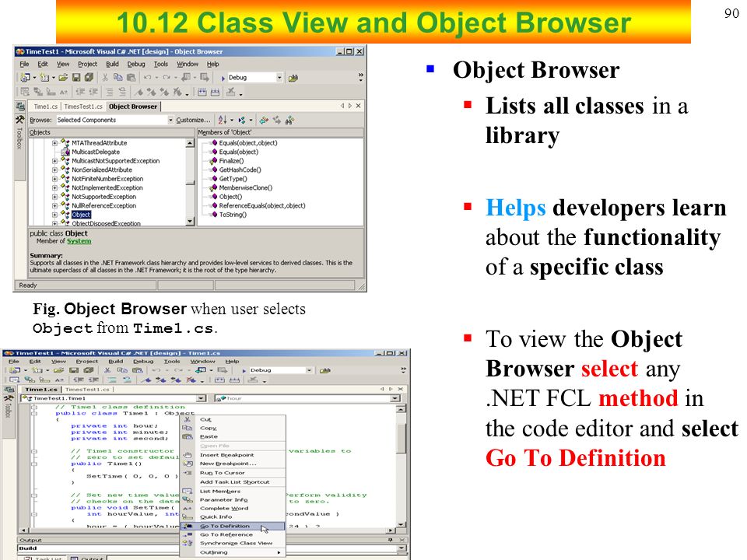Select ToString() in Members list
Image resolution: width=747 pixels, height=560 pixels.
tap(233, 215)
